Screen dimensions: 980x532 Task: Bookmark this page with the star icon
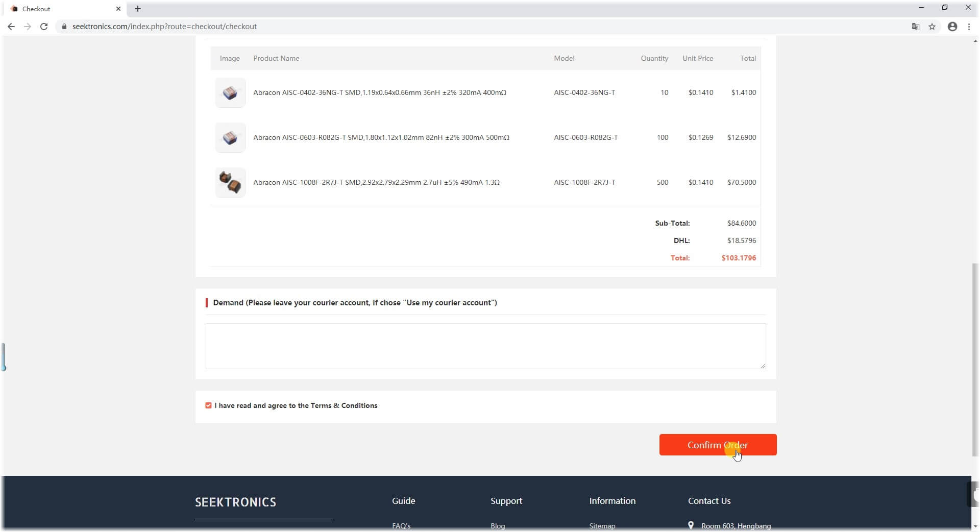coord(932,27)
